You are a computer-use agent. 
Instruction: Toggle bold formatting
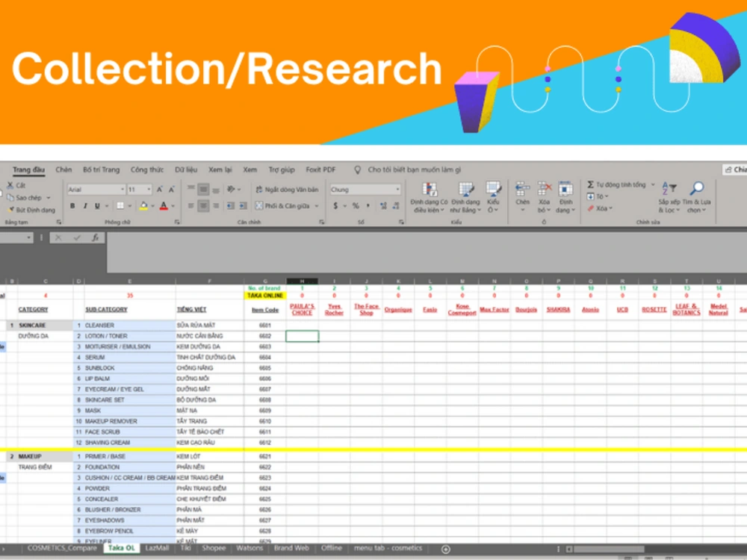72,206
